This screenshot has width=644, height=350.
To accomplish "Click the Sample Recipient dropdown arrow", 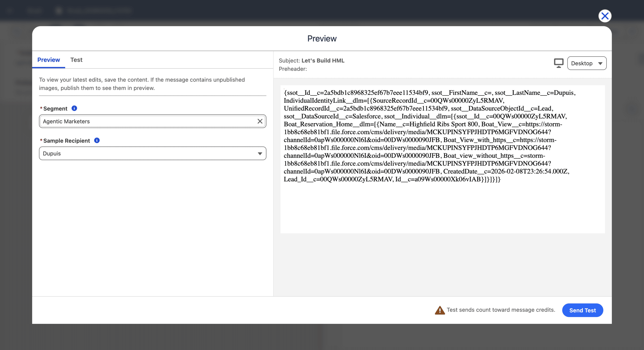I will (x=260, y=154).
